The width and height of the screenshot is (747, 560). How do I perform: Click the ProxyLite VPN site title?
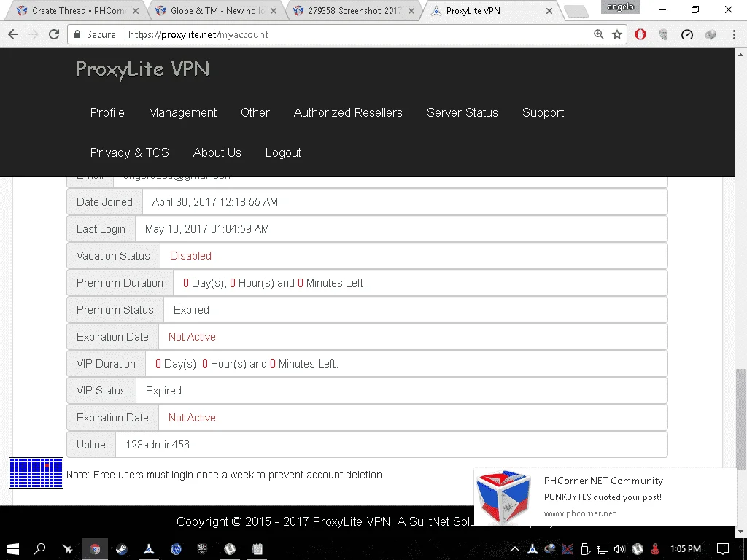(x=142, y=69)
